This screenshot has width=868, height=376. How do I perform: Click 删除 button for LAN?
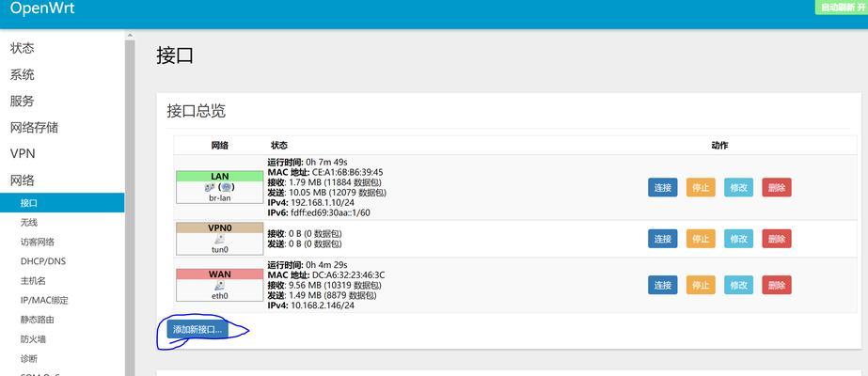[x=777, y=187]
